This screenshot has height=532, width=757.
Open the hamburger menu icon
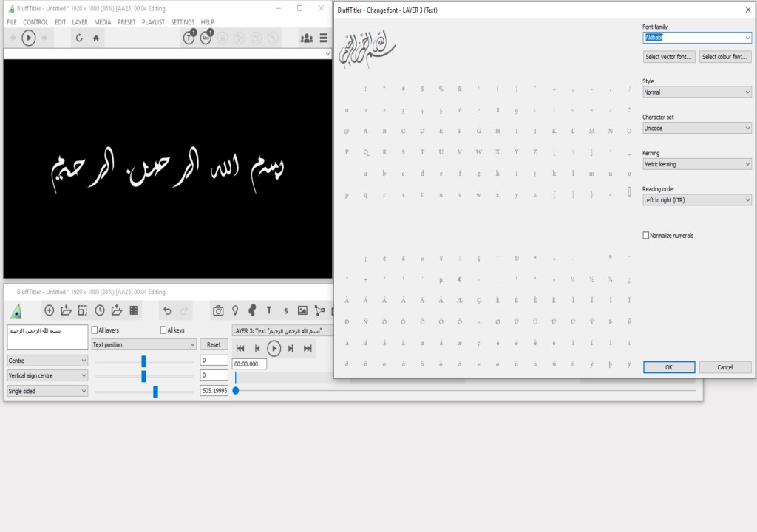click(x=324, y=38)
